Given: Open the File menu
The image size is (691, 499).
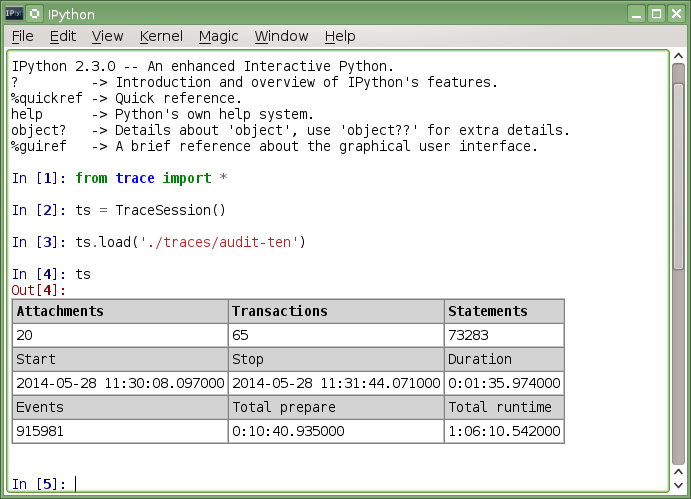Looking at the screenshot, I should [22, 36].
